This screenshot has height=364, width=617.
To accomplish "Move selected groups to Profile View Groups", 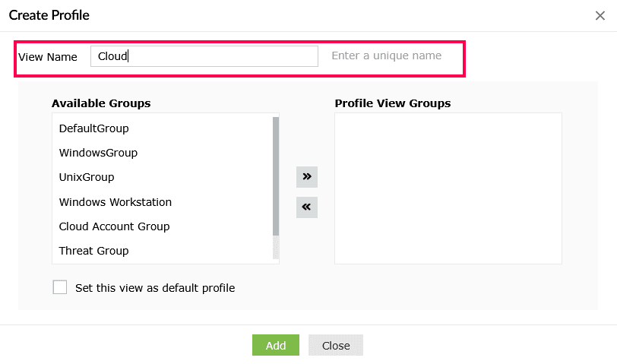I will click(307, 176).
